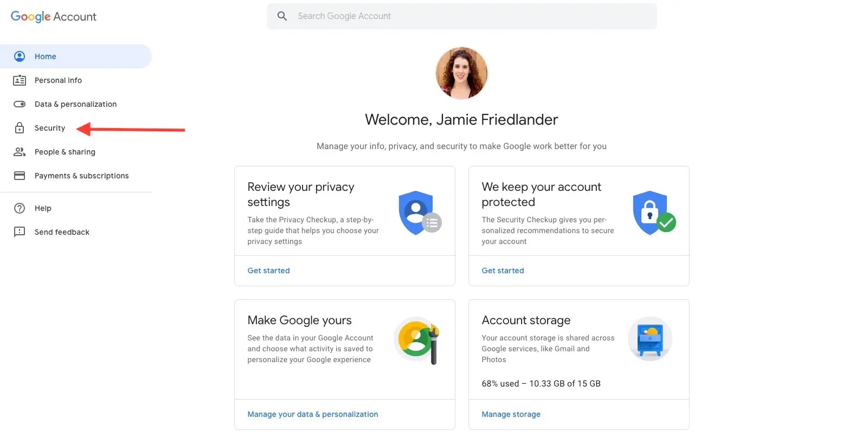Click Get started under account protected
The height and width of the screenshot is (444, 868).
pos(503,271)
